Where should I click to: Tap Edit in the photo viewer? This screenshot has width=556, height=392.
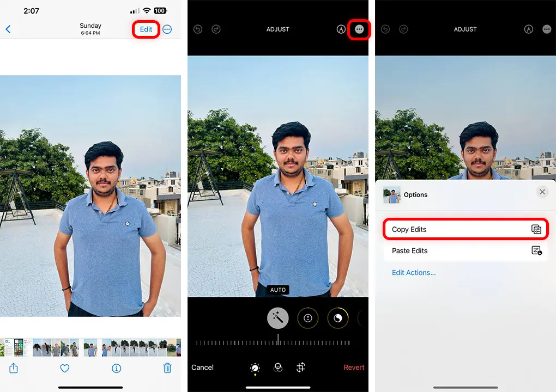146,29
